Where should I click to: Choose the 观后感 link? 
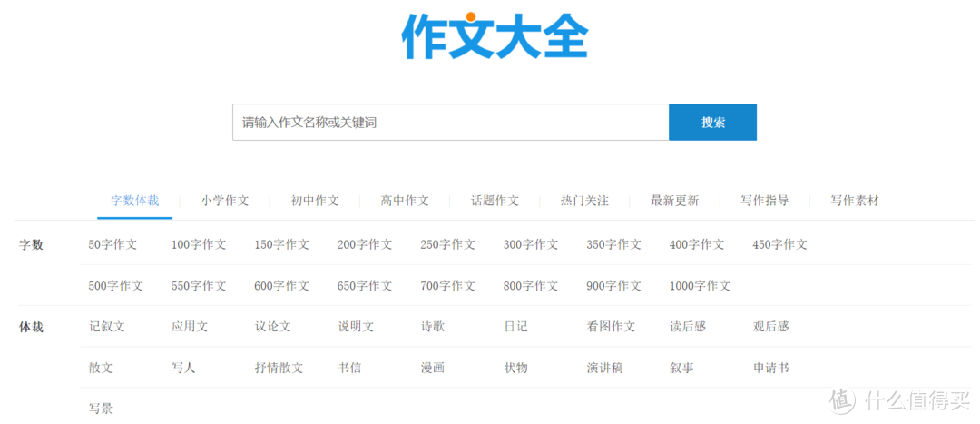[x=770, y=327]
